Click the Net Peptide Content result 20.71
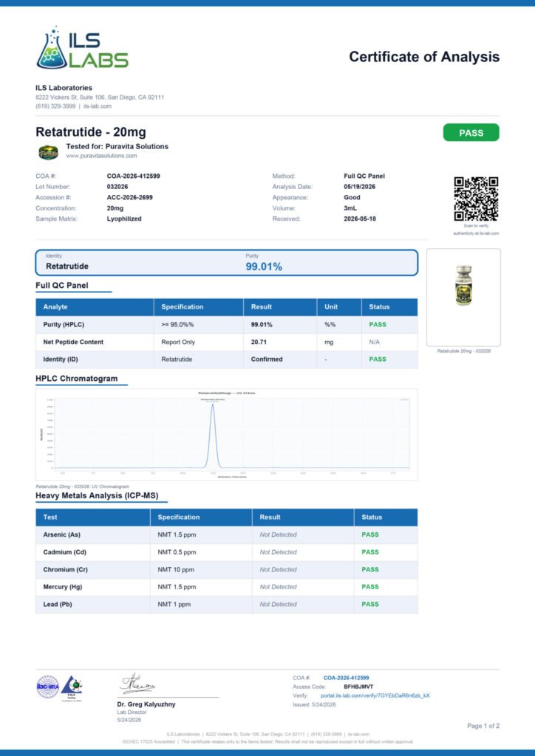 259,342
